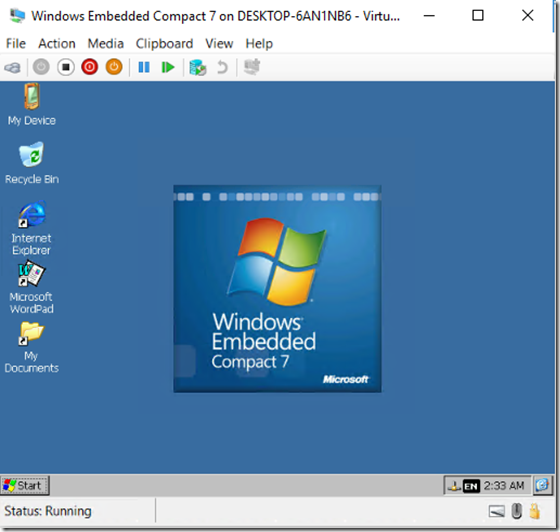
Task: Turn off the VM with the black stop icon
Action: (x=66, y=67)
